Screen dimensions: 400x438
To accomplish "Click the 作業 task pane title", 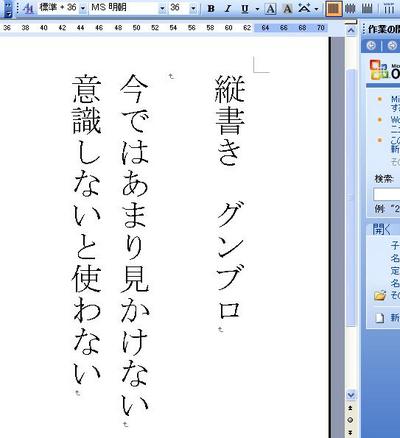I will coord(384,29).
